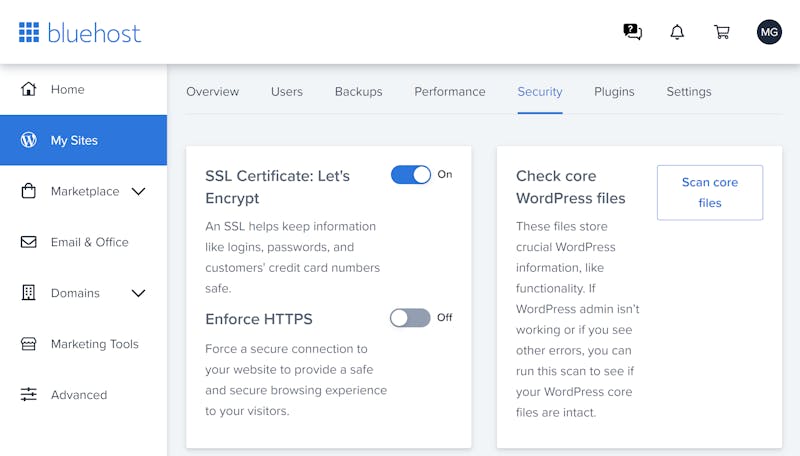Viewport: 800px width, 456px height.
Task: Click the 'Check core WordPress files' heading
Action: (x=570, y=187)
